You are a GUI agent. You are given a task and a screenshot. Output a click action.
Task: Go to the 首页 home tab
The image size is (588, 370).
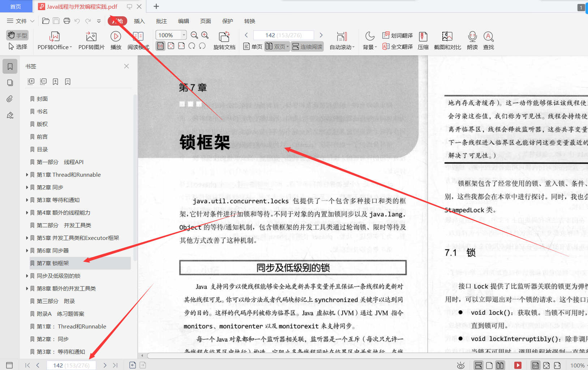pos(16,7)
